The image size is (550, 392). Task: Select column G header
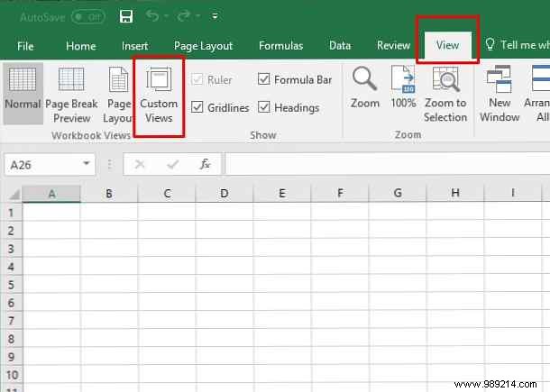pyautogui.click(x=398, y=193)
